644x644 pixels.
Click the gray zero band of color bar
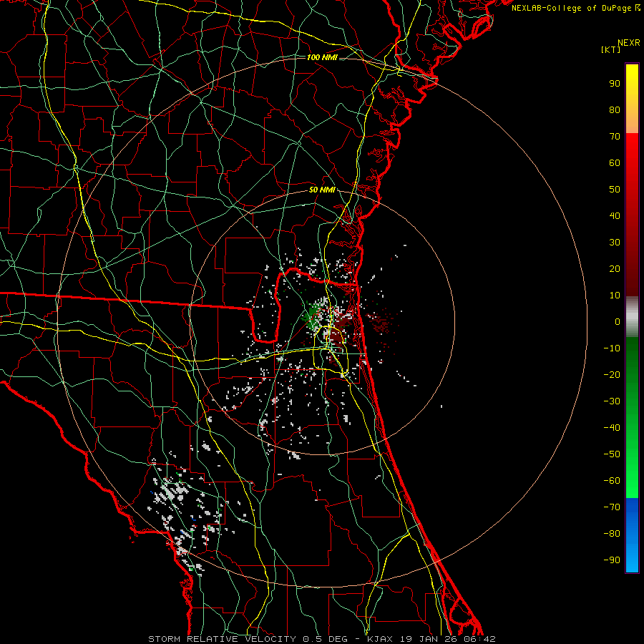point(632,317)
